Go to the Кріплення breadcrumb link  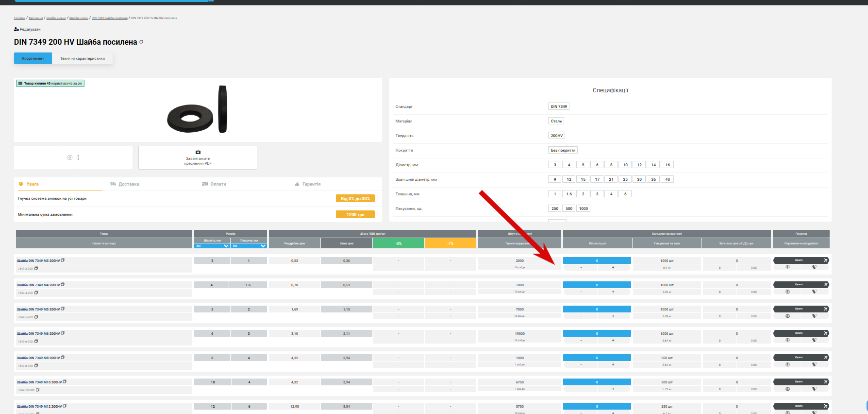(36, 18)
